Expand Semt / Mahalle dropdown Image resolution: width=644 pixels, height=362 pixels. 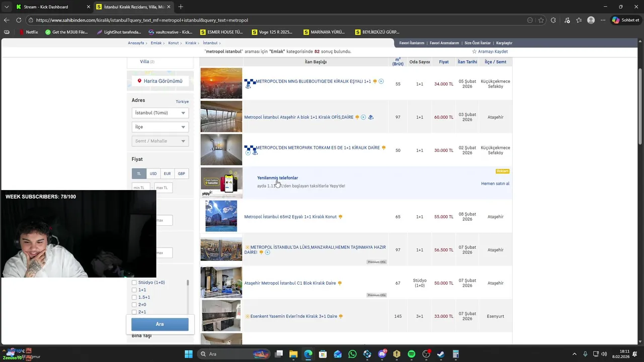pos(160,141)
